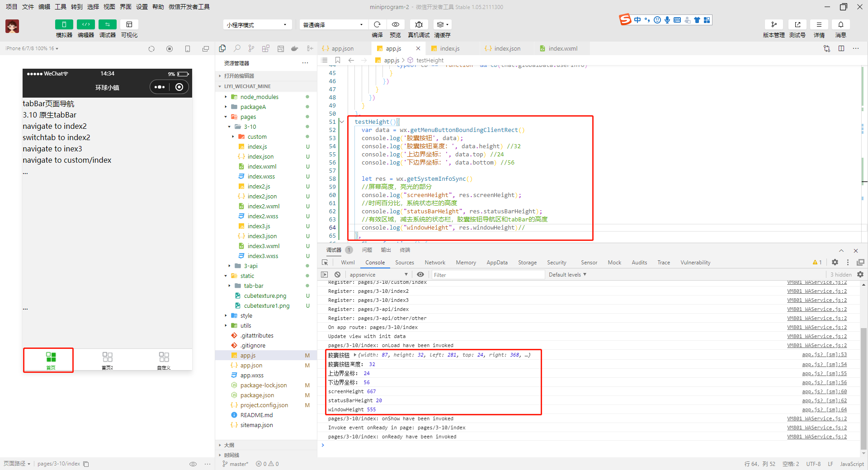
Task: Open the project details icon
Action: click(x=819, y=24)
